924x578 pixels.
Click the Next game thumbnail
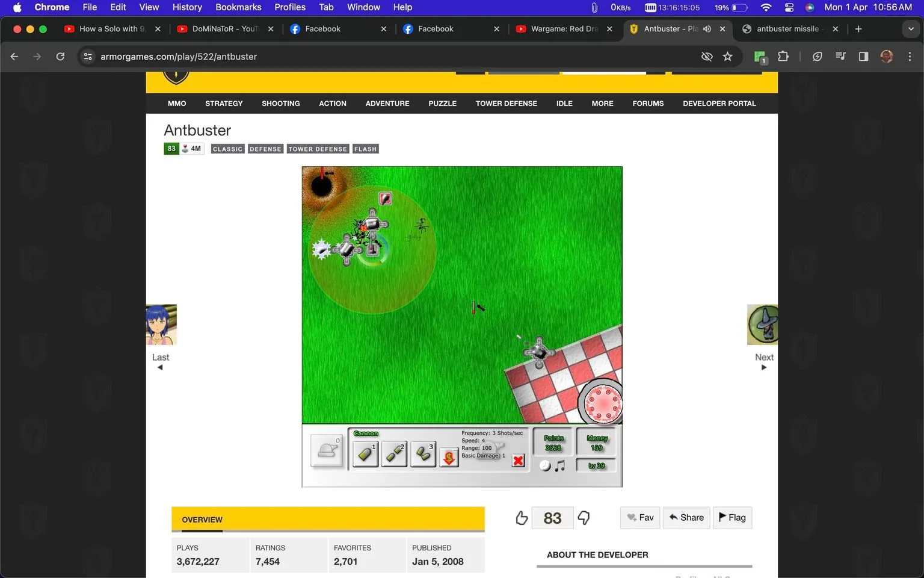762,324
